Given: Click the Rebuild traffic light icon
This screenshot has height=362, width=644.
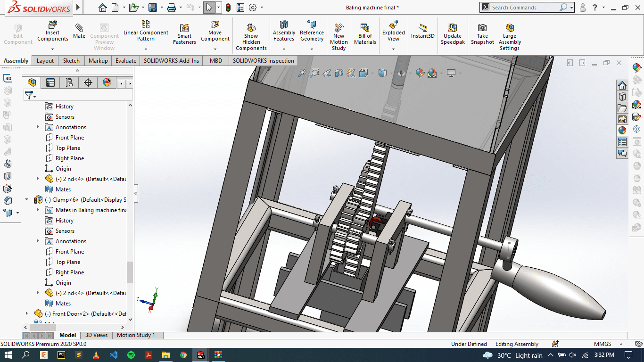Looking at the screenshot, I should [228, 8].
